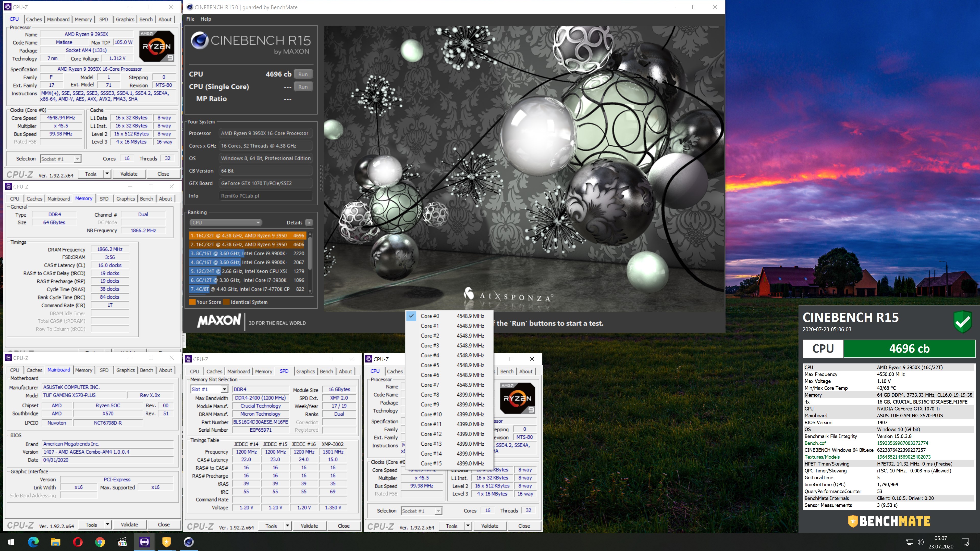Viewport: 980px width, 551px height.
Task: Click the network tray icon
Action: (909, 542)
